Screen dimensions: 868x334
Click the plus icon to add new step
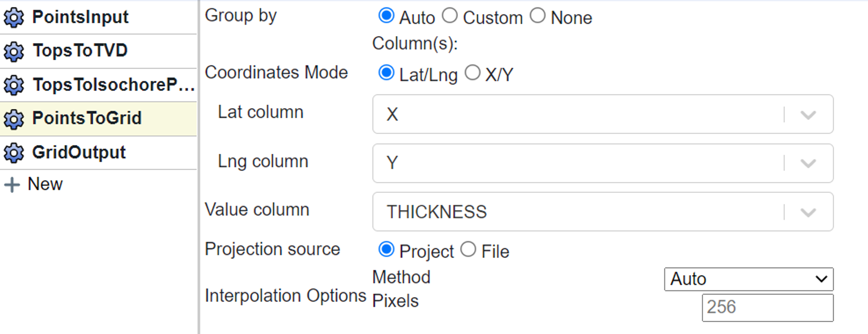[12, 185]
